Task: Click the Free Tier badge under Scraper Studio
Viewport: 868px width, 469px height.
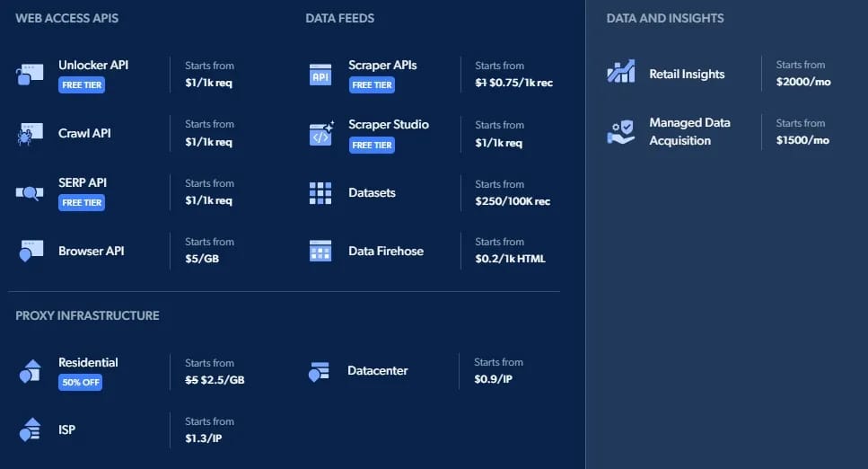Action: click(372, 145)
